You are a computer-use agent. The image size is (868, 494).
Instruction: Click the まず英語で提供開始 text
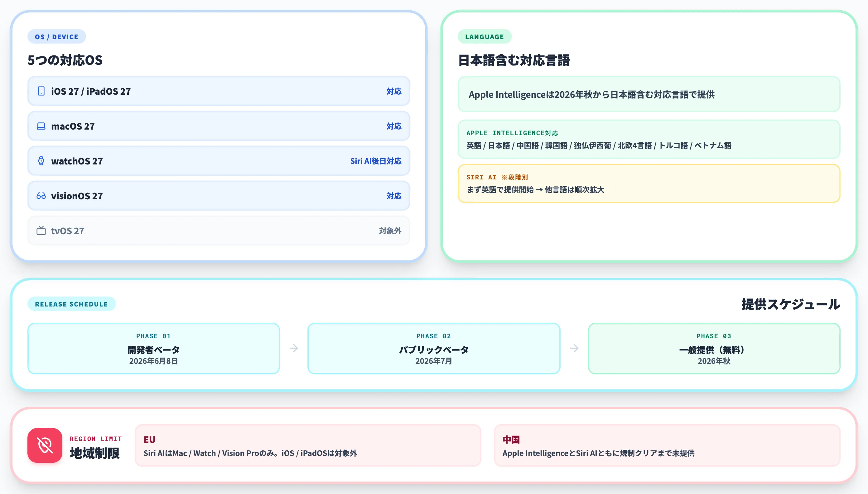[x=536, y=190]
